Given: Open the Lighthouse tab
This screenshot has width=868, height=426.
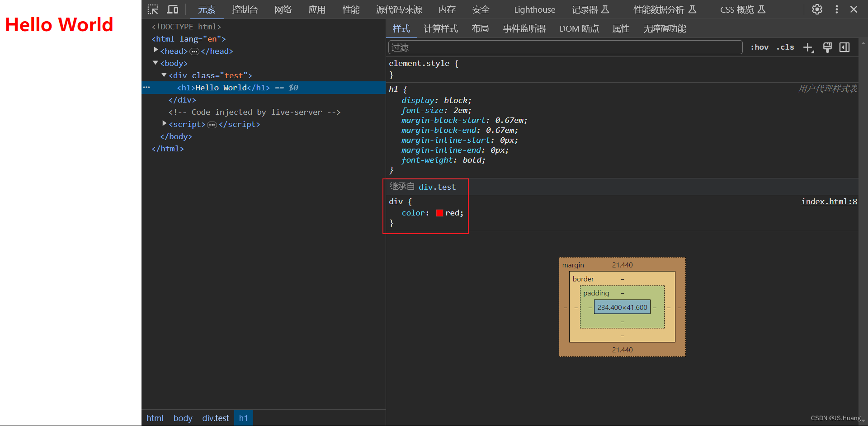Looking at the screenshot, I should tap(534, 9).
